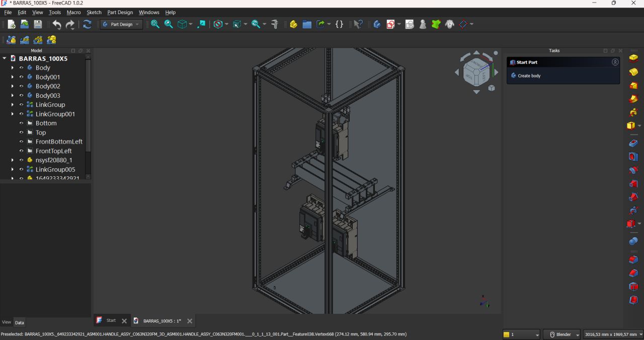Open the Part Design workbench dropdown
644x340 pixels.
[121, 24]
